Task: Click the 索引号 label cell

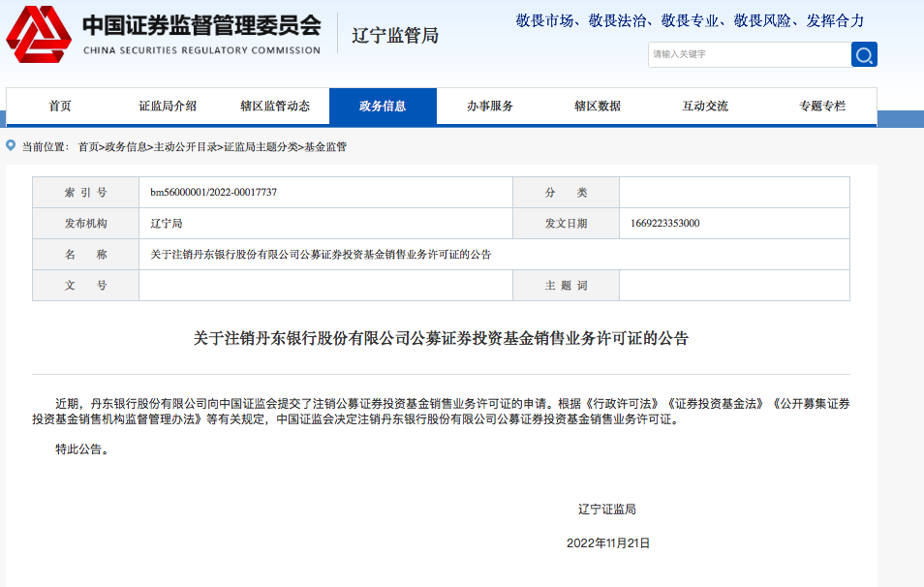Action: (x=85, y=192)
